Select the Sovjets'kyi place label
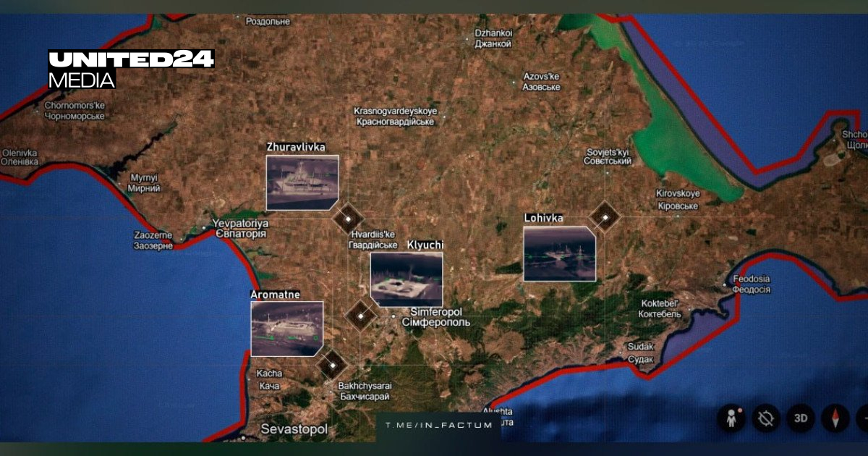 click(x=608, y=156)
